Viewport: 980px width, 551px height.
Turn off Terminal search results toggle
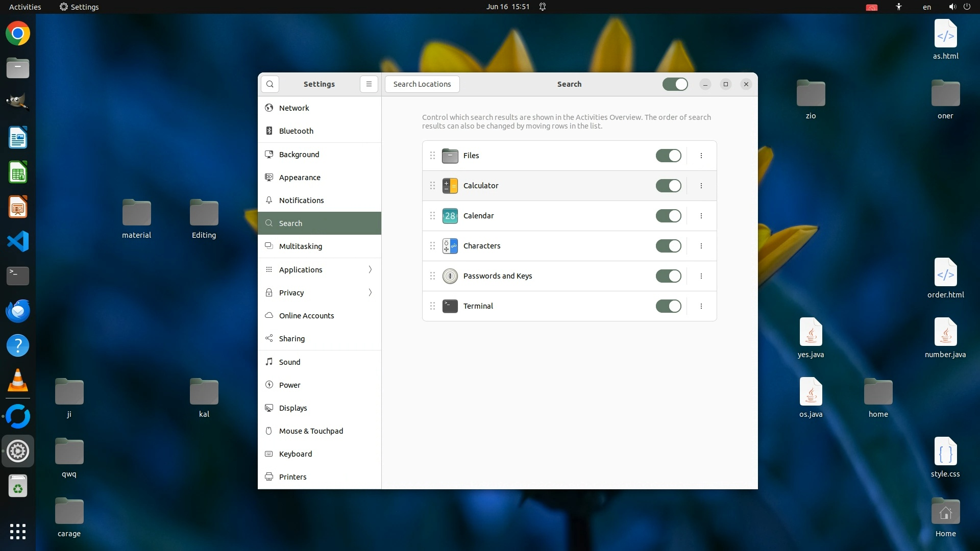(x=668, y=306)
